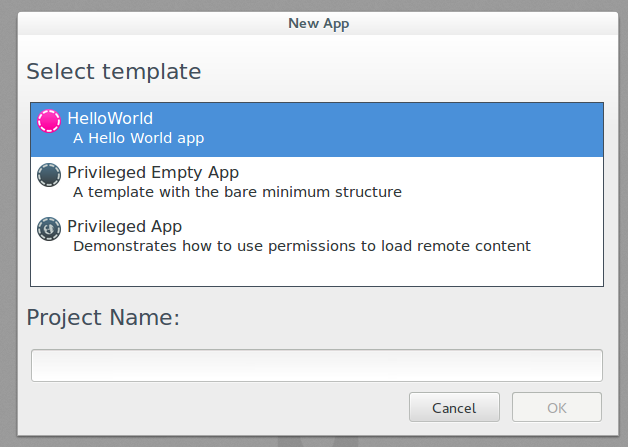Click the Privileged App globe icon
This screenshot has height=447, width=628.
(x=49, y=229)
